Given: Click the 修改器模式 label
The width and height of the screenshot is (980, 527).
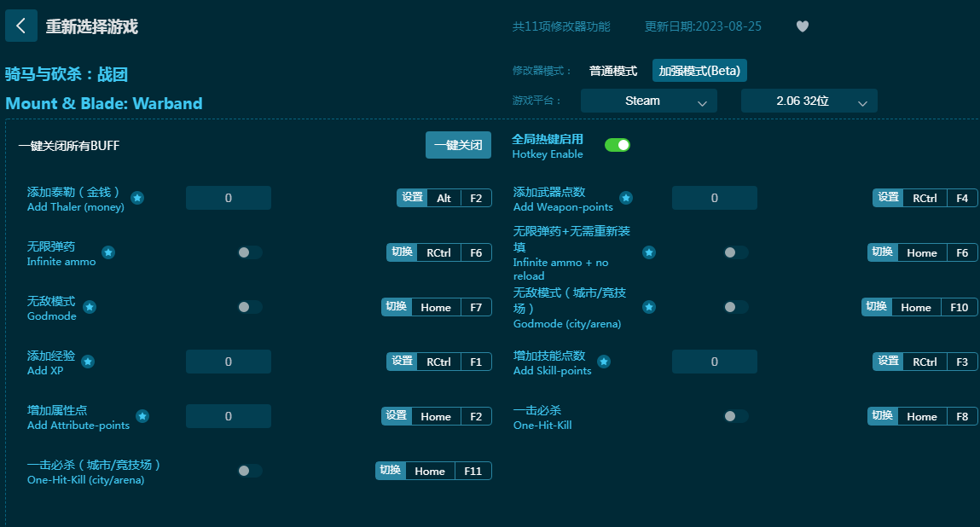Looking at the screenshot, I should pyautogui.click(x=542, y=71).
